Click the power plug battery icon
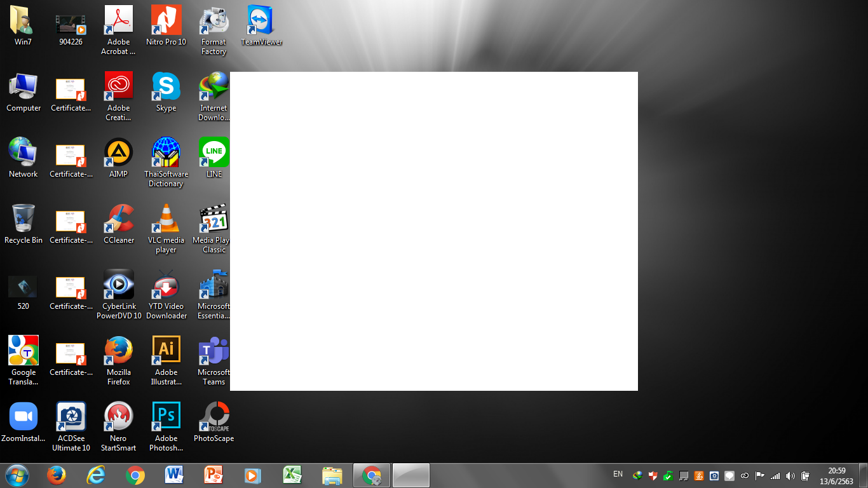 806,475
